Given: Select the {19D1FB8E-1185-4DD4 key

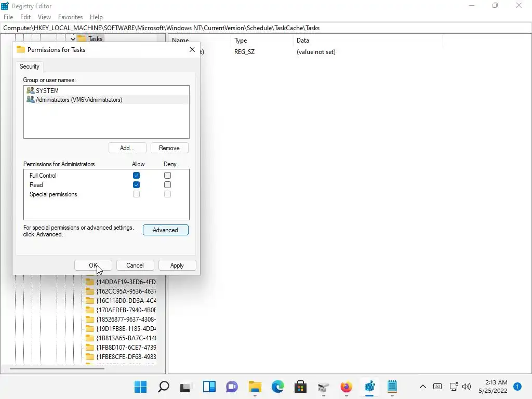Looking at the screenshot, I should click(x=126, y=328).
